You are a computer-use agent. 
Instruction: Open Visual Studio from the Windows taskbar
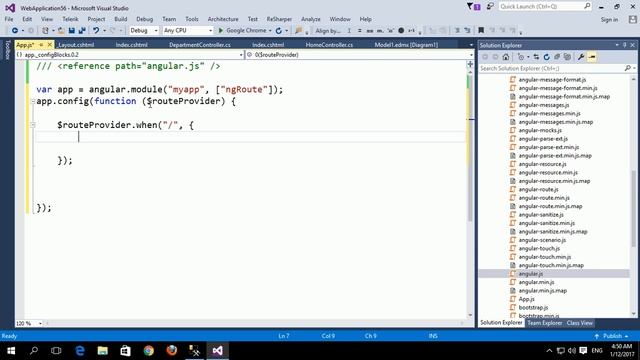click(218, 351)
